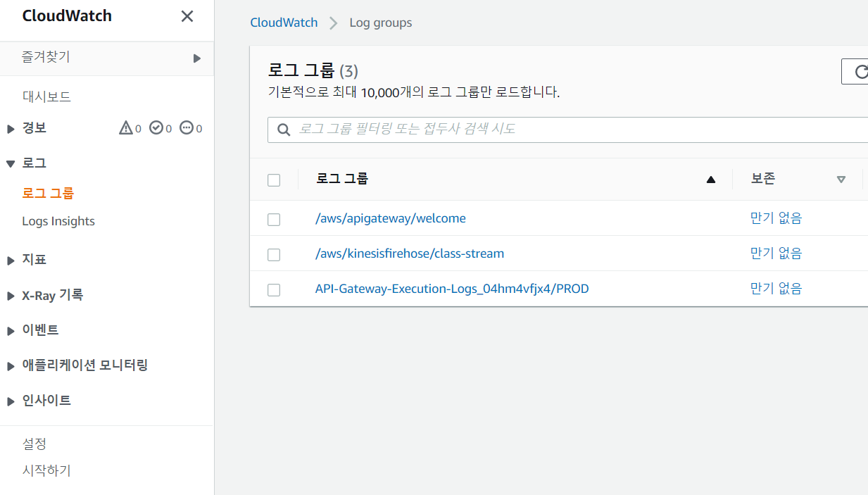
Task: Open 설정 in the sidebar
Action: click(34, 444)
